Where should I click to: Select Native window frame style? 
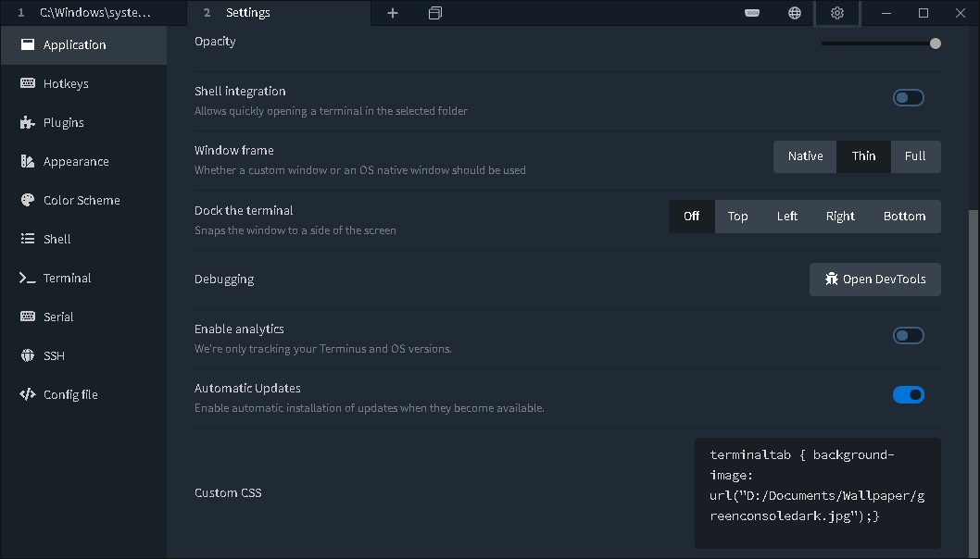pos(804,156)
